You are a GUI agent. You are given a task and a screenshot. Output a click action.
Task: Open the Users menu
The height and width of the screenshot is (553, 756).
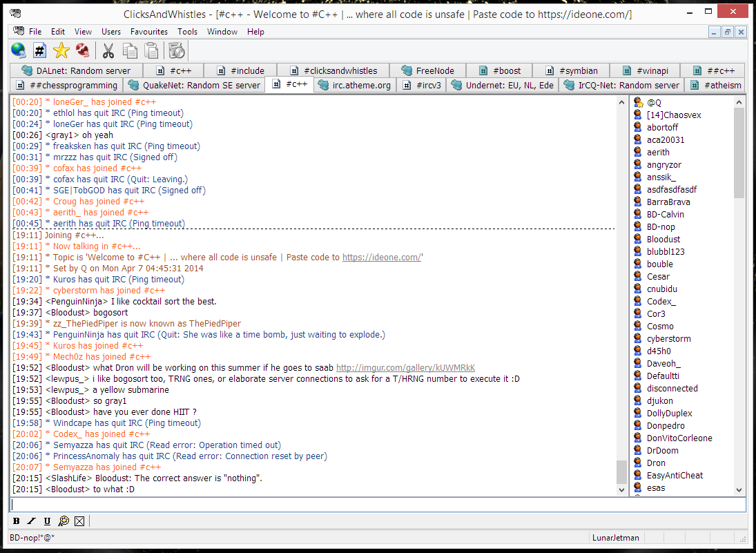tap(111, 32)
